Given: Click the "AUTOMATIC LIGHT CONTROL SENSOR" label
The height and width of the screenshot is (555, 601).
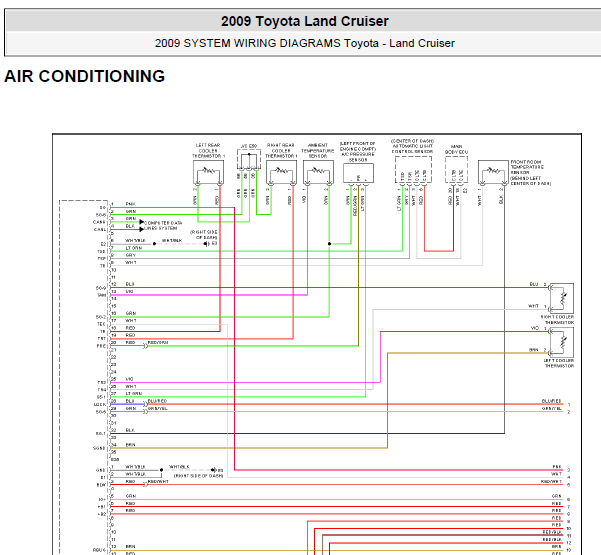Looking at the screenshot, I should coord(412,149).
